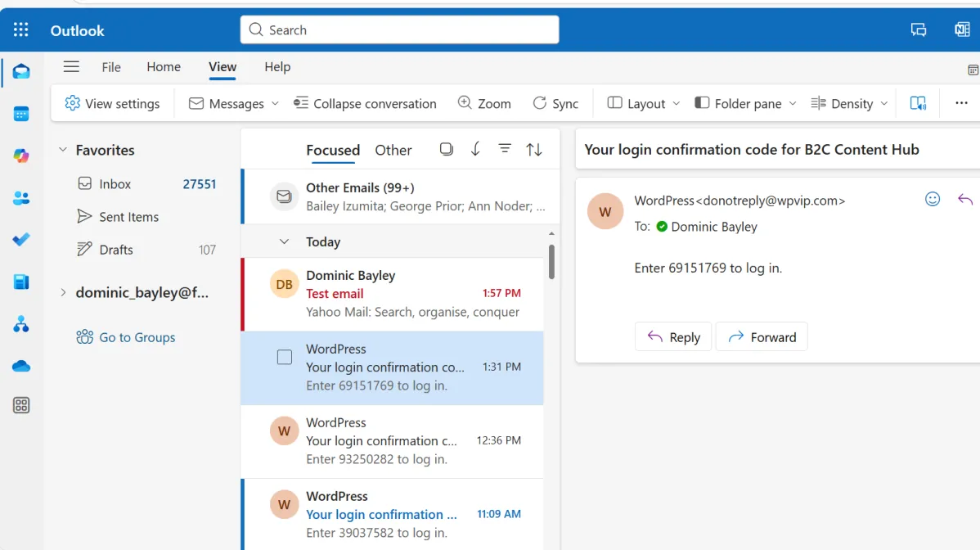
Task: Click the emoji reaction smiley icon
Action: [x=932, y=199]
